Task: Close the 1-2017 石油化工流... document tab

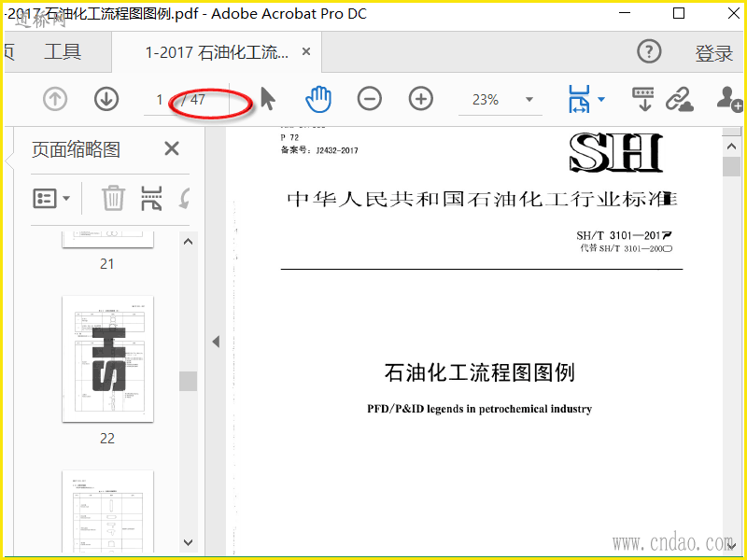Action: click(306, 51)
